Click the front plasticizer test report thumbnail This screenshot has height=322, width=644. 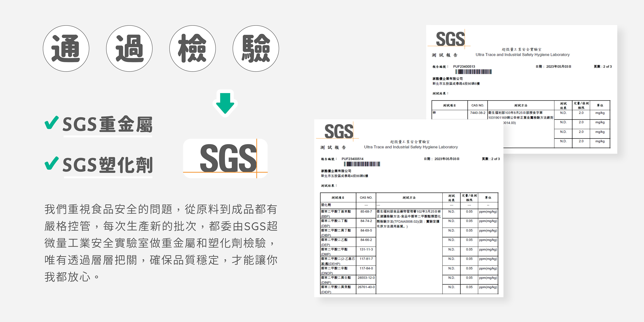[408, 208]
